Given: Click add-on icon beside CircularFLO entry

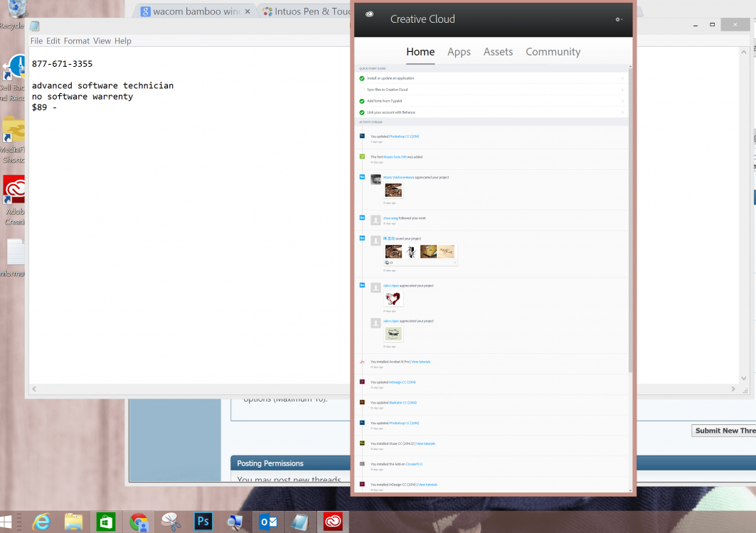Looking at the screenshot, I should 362,463.
